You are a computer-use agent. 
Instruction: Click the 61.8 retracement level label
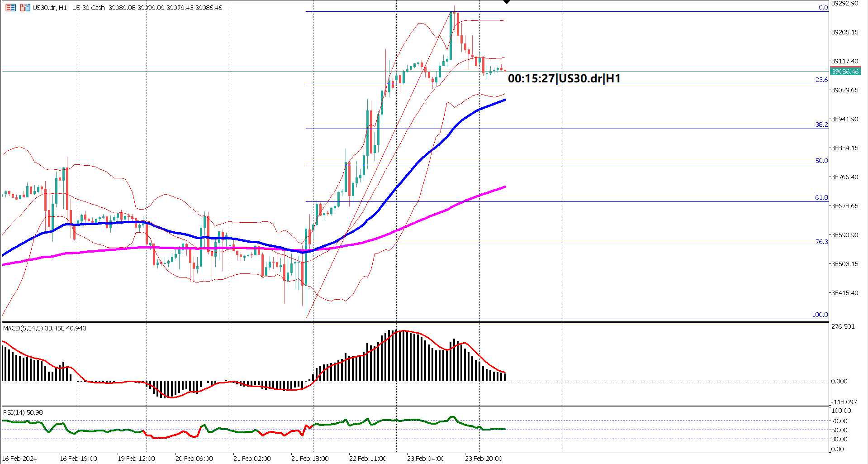[x=822, y=197]
